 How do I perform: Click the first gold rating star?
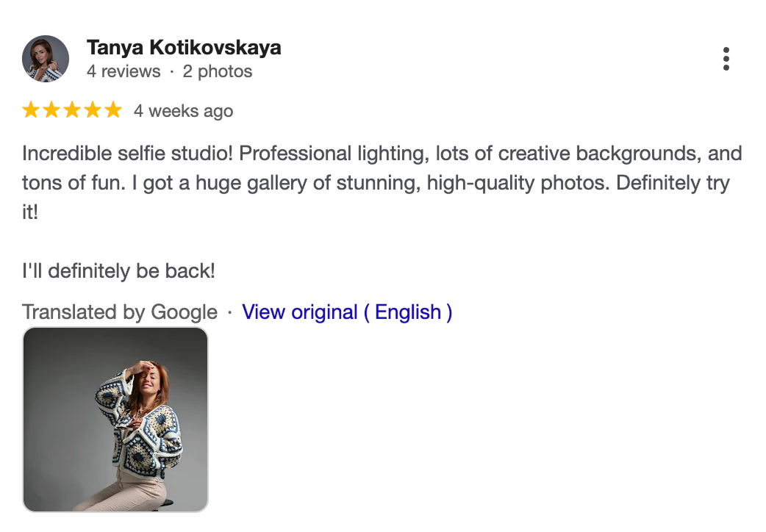(x=31, y=111)
